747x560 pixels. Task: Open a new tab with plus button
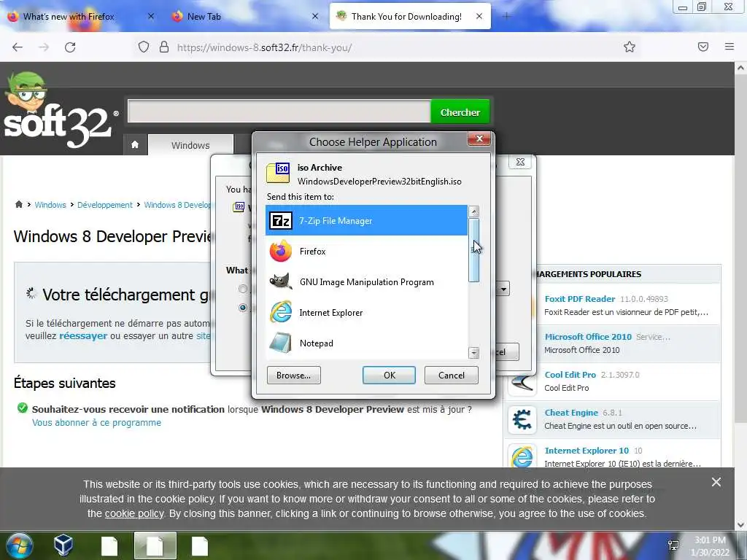coord(506,17)
